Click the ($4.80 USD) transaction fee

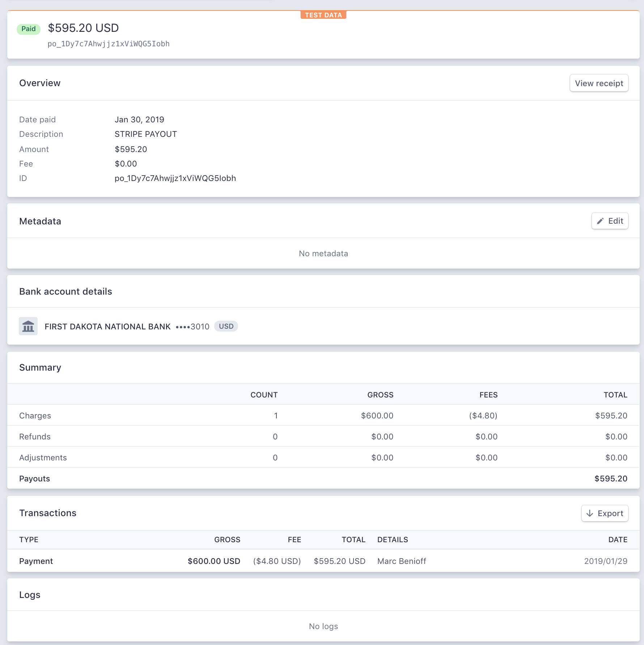click(x=277, y=561)
